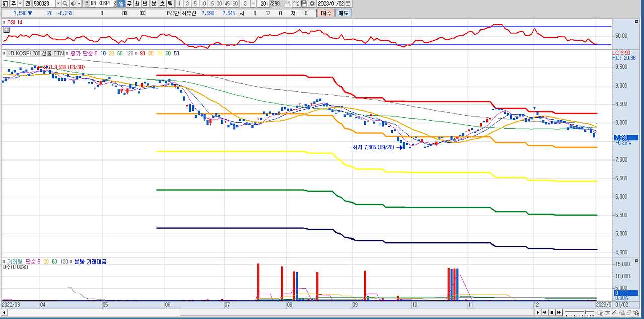Click the 최고 9,530 (03/30) high label
This screenshot has width=644, height=319.
pos(63,67)
